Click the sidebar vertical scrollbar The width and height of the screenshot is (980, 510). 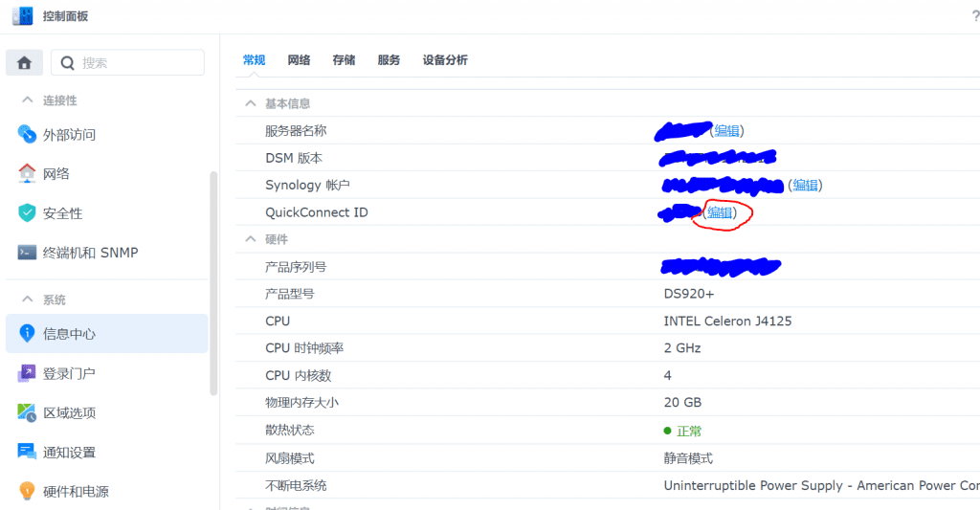[x=213, y=283]
